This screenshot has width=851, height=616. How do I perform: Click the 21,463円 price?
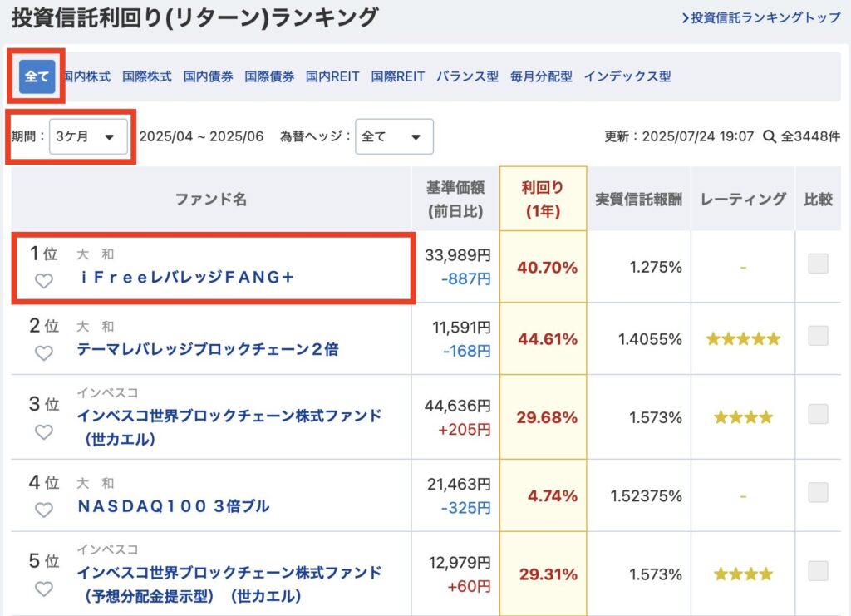(x=459, y=484)
